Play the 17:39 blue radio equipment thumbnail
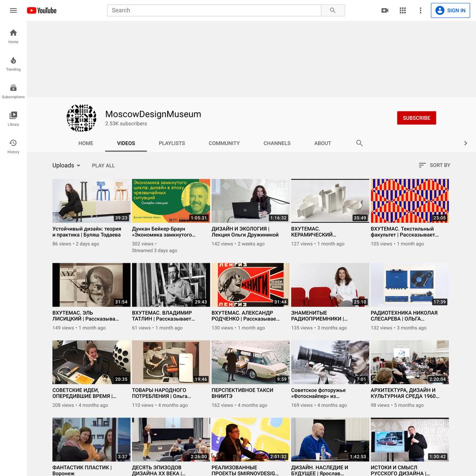This screenshot has height=476, width=476. coord(409,285)
